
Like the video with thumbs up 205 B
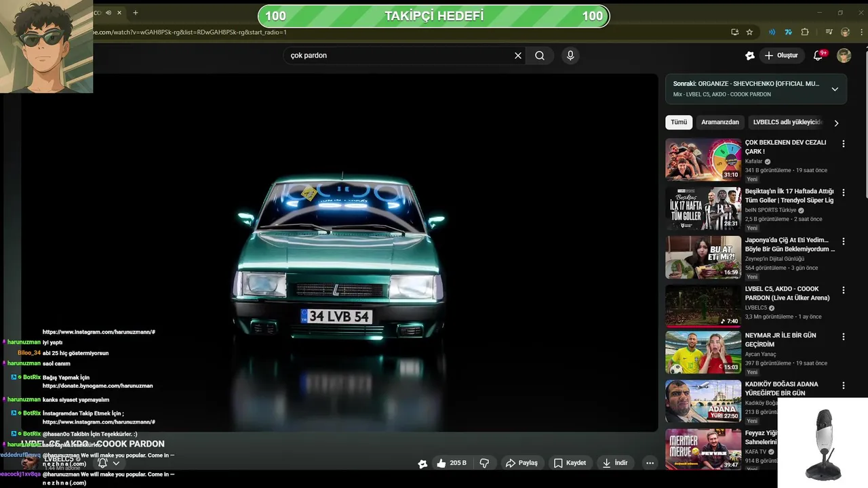(452, 463)
